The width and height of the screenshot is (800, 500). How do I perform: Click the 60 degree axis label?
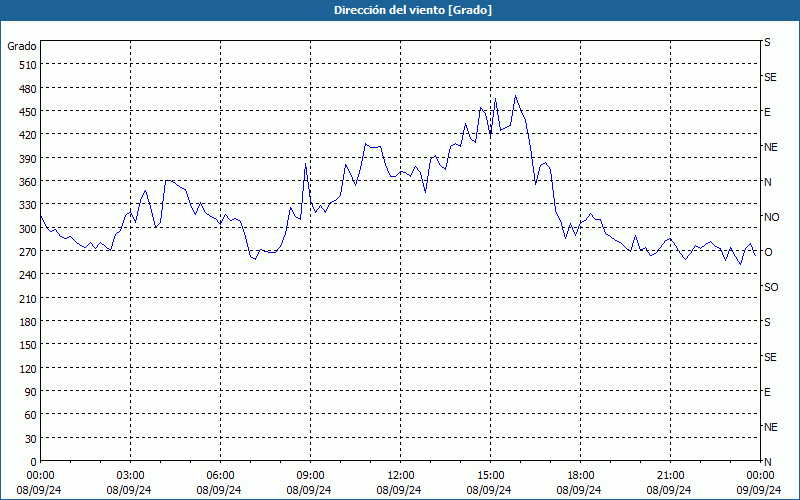tap(32, 415)
